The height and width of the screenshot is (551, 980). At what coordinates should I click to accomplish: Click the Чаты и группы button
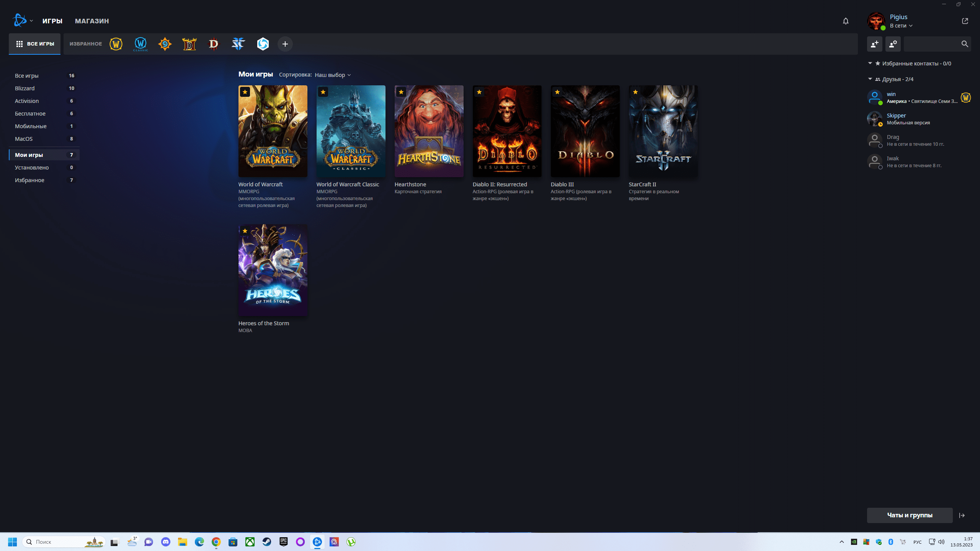pyautogui.click(x=910, y=515)
